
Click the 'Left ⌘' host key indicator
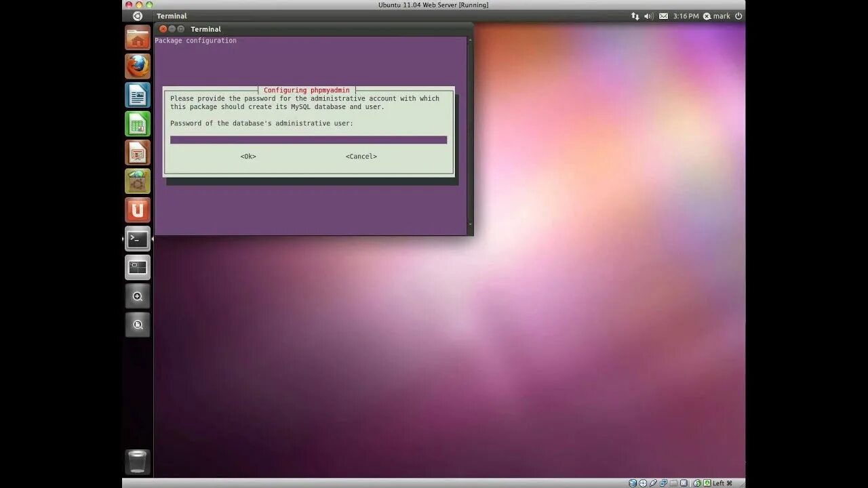pyautogui.click(x=722, y=483)
